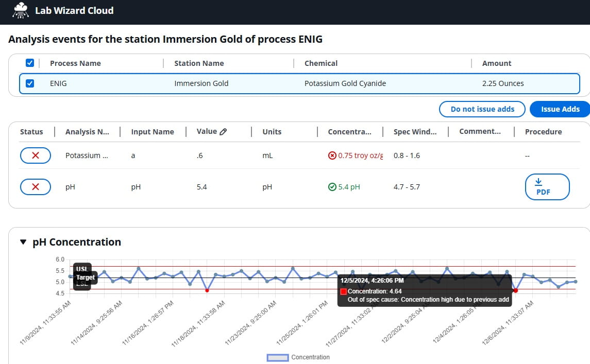
Task: Click the Comment column header
Action: click(x=480, y=132)
